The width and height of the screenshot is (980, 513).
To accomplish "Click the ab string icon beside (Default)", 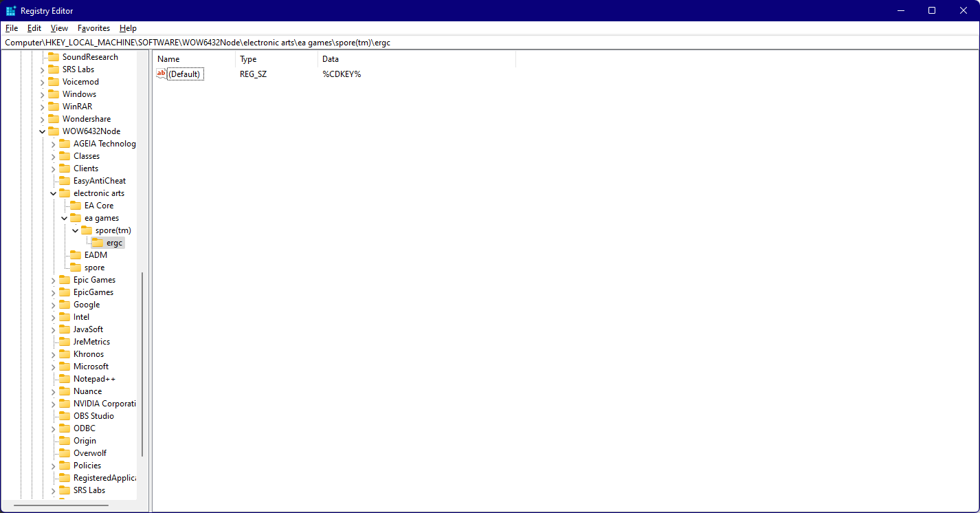I will click(161, 74).
